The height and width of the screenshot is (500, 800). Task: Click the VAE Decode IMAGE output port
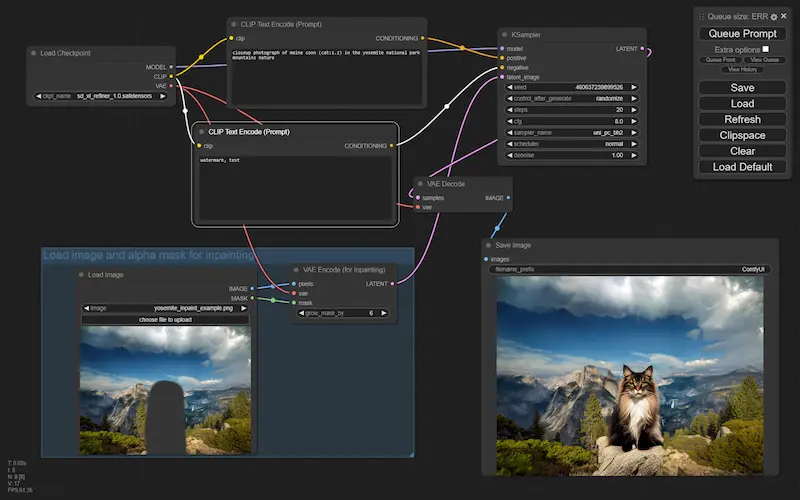(x=508, y=198)
